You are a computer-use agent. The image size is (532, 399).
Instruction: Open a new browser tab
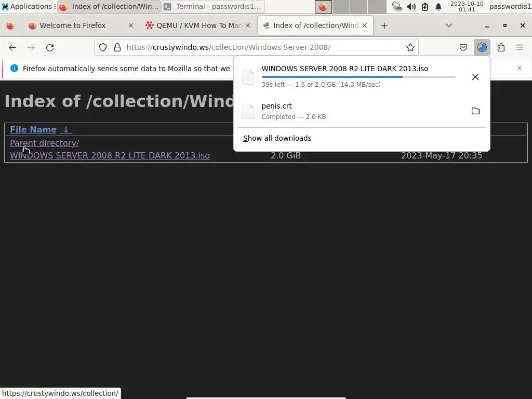pos(384,26)
